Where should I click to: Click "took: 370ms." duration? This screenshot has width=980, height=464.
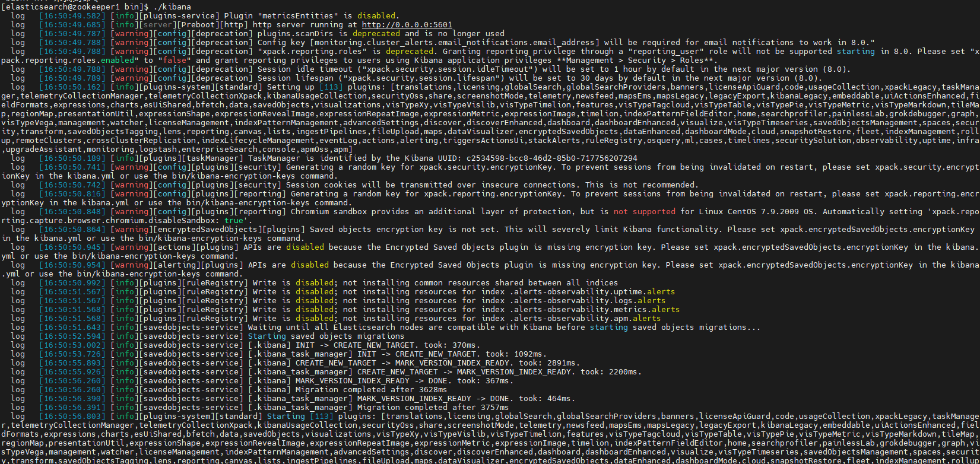tap(452, 345)
